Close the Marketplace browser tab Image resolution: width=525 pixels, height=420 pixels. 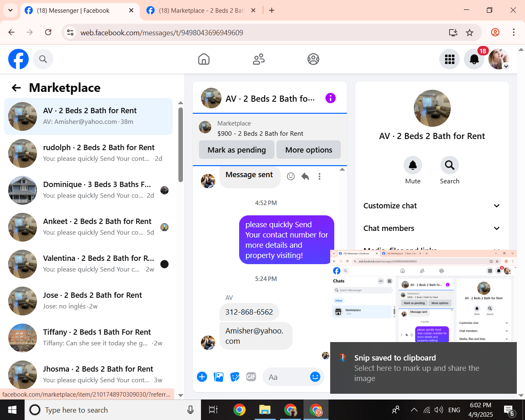coord(253,11)
